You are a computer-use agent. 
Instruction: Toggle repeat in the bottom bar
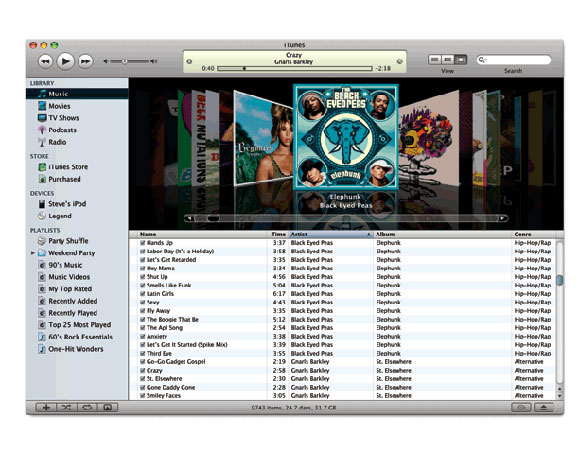(x=87, y=407)
